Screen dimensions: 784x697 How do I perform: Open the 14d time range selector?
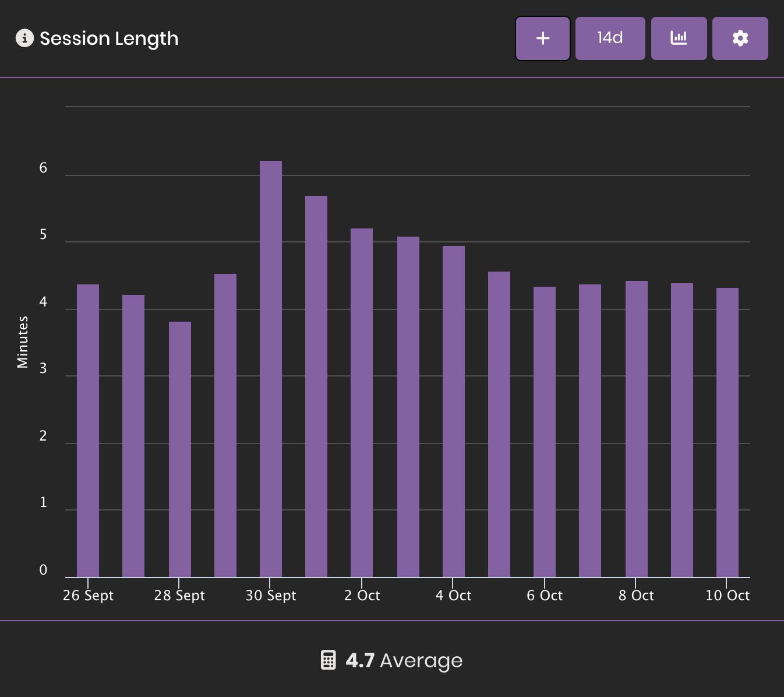610,38
